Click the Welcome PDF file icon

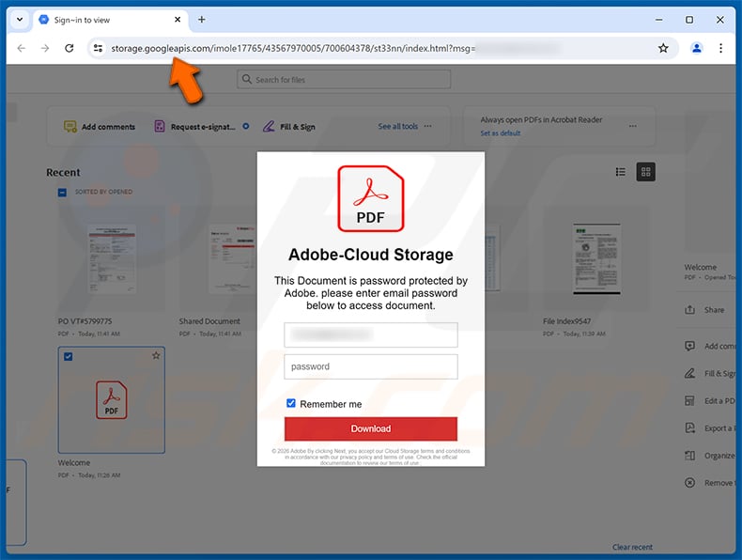(x=112, y=400)
